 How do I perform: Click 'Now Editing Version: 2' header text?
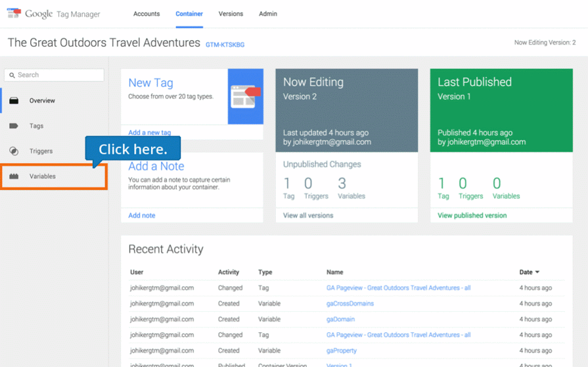pyautogui.click(x=545, y=42)
